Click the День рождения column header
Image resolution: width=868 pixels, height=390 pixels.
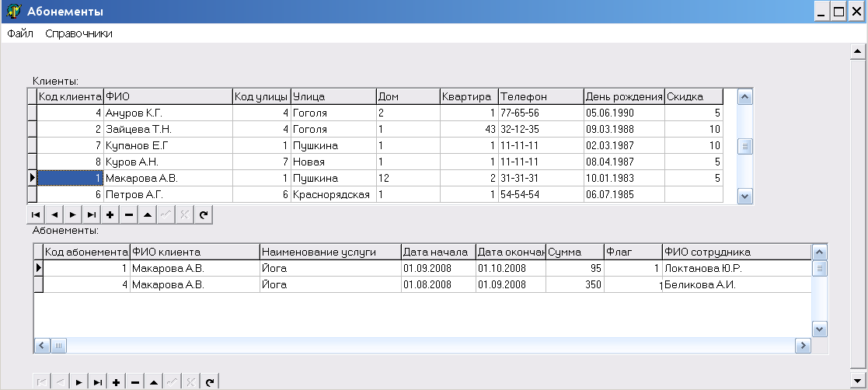pos(624,97)
